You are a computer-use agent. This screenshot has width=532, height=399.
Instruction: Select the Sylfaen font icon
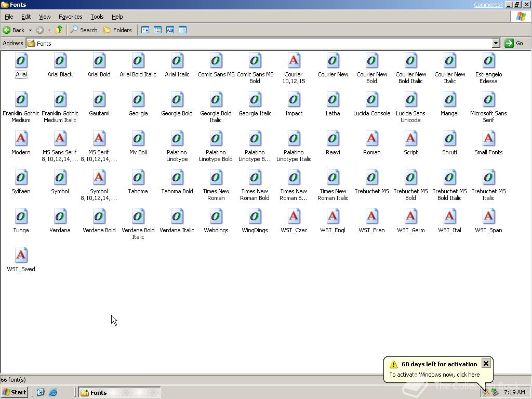point(21,178)
